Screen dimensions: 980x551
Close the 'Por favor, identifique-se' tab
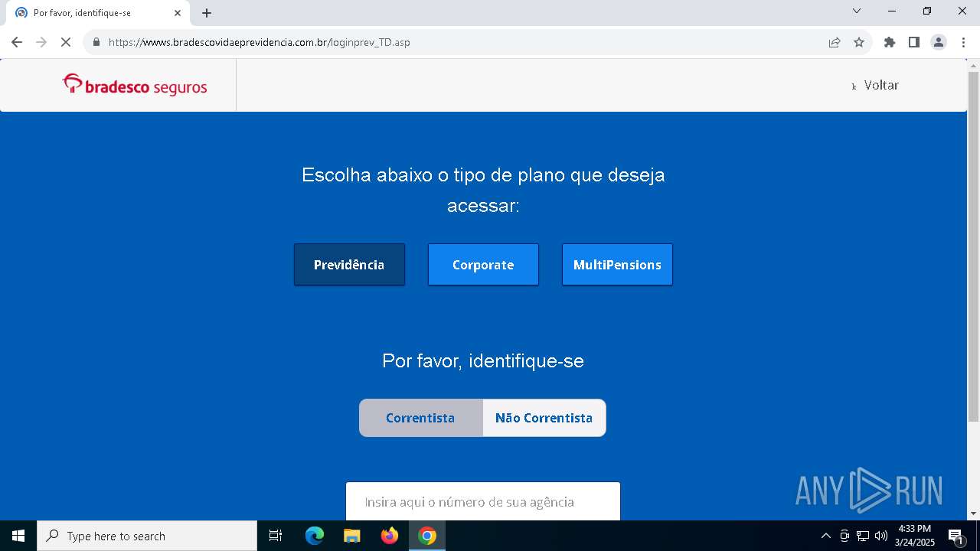178,13
